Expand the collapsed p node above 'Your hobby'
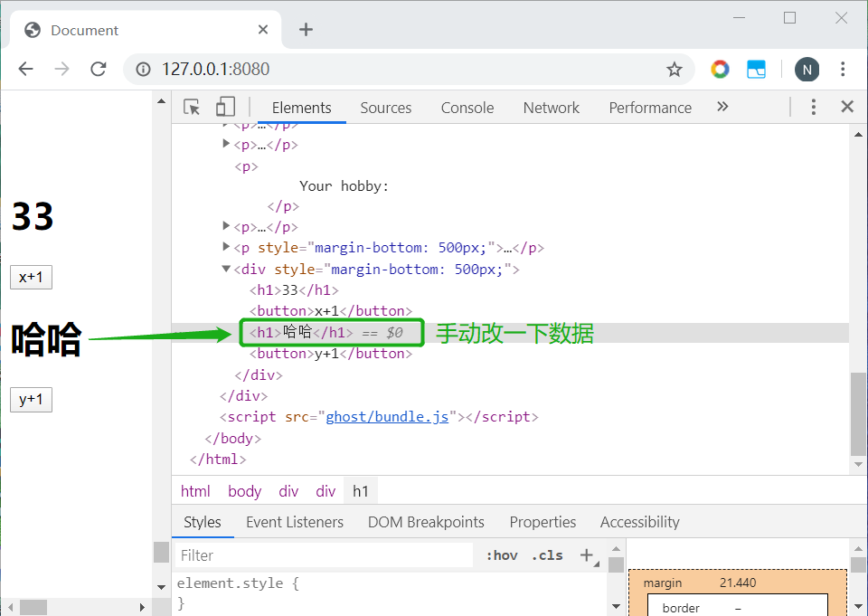868x616 pixels. (x=226, y=144)
